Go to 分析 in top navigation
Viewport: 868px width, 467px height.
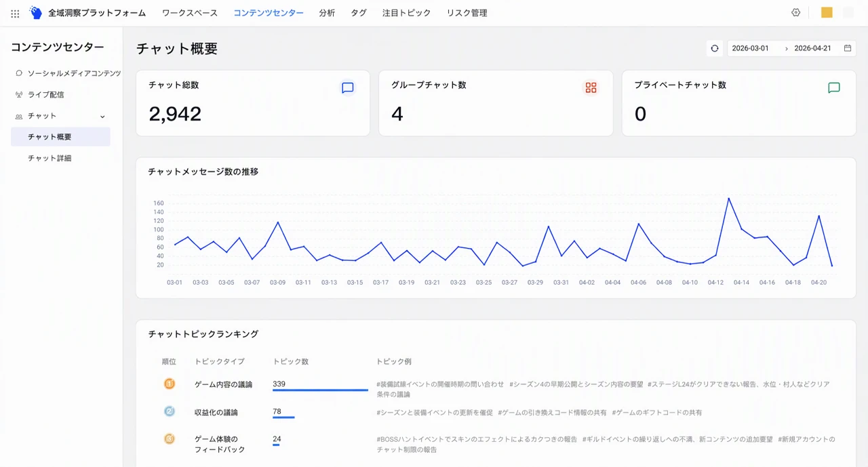click(327, 13)
